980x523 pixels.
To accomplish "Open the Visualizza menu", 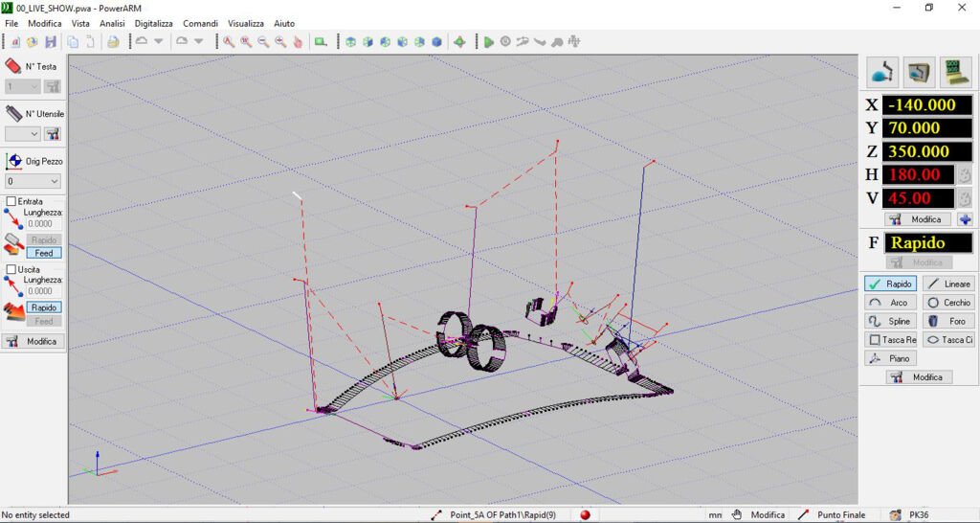I will [x=246, y=23].
